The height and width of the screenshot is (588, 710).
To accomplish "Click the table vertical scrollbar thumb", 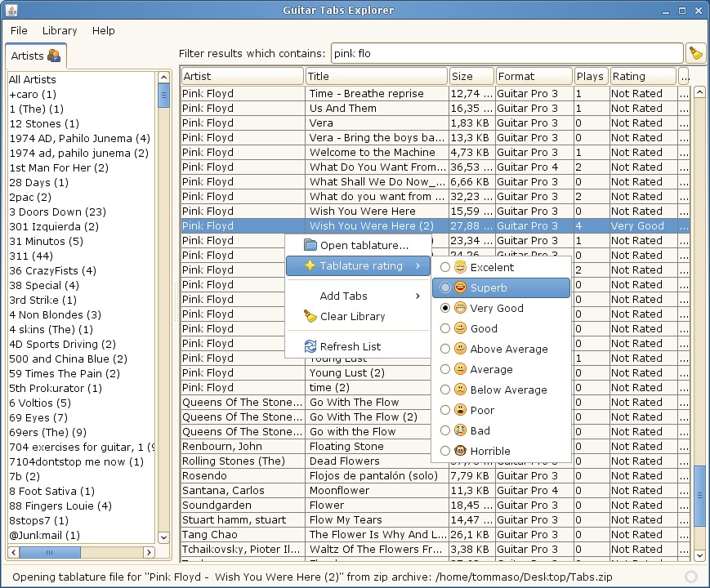I will point(699,495).
